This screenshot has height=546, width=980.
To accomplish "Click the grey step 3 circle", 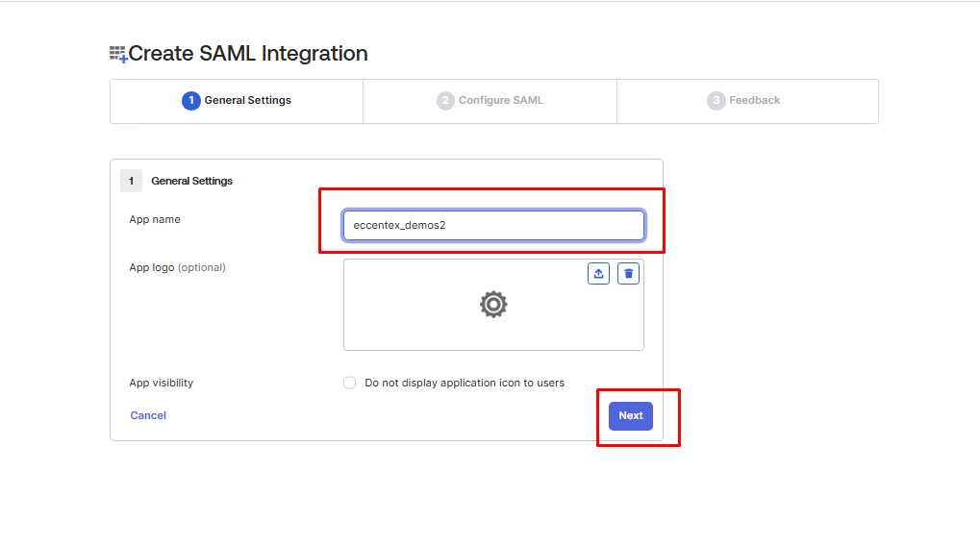I will click(x=716, y=101).
